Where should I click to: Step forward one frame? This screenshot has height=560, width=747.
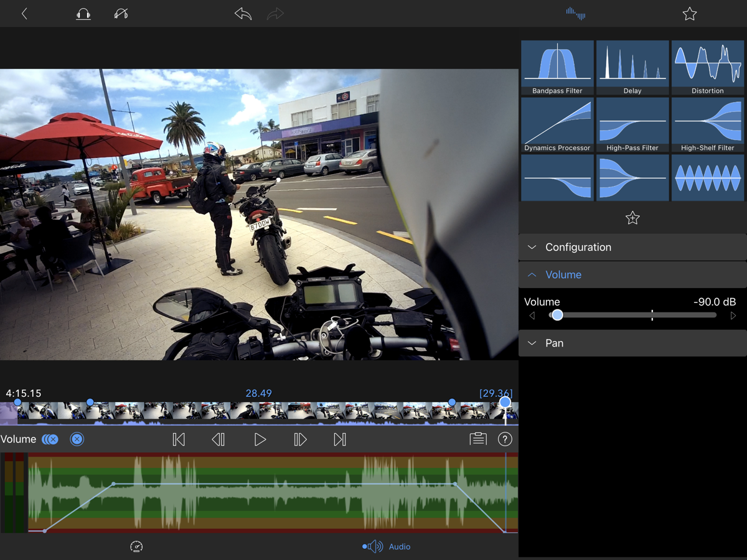click(300, 439)
